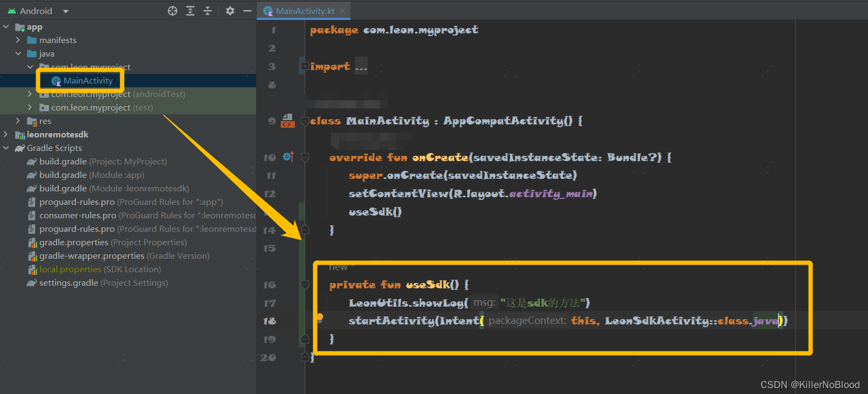Viewport: 868px width, 394px height.
Task: Click the fold end marker at line 19
Action: [305, 338]
